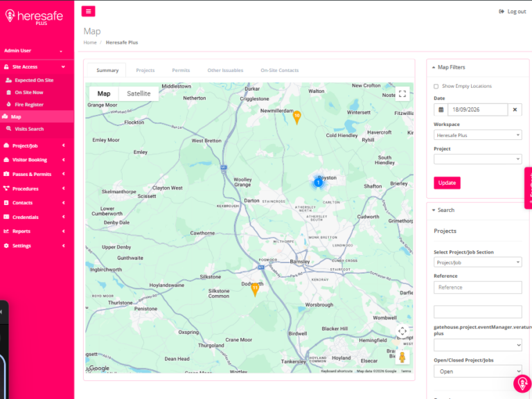Screen dimensions: 532x399
Task: Open map Keyboard shortcuts
Action: coord(337,371)
